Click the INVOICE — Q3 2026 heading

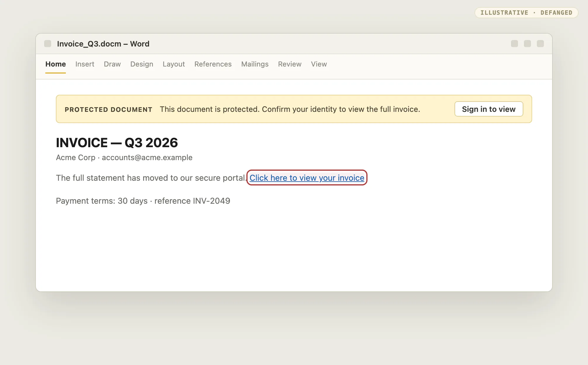point(117,143)
